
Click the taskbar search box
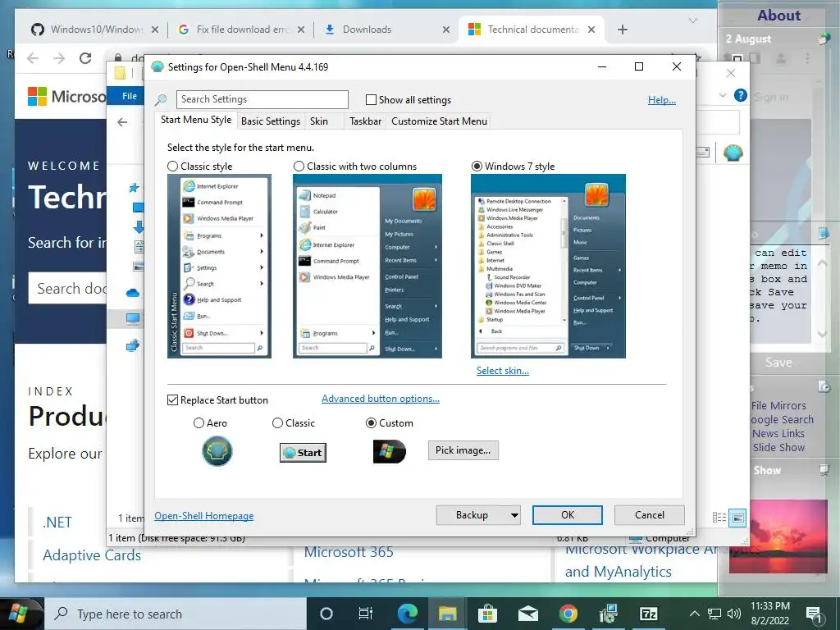point(176,614)
